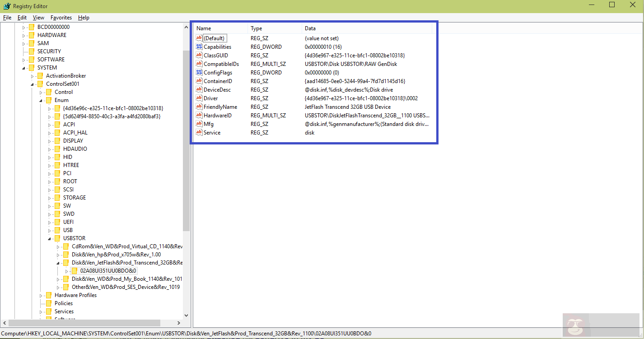The width and height of the screenshot is (644, 339).
Task: Open the Favorites menu
Action: (x=61, y=18)
